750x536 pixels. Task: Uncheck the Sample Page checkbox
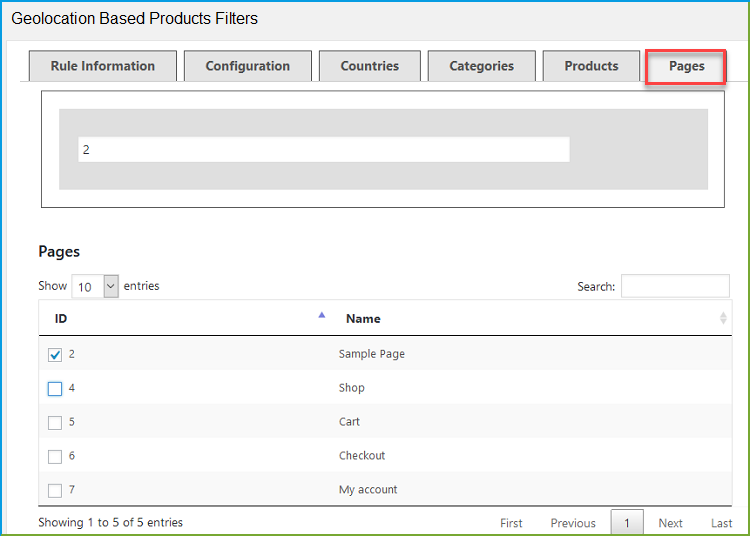pyautogui.click(x=55, y=355)
